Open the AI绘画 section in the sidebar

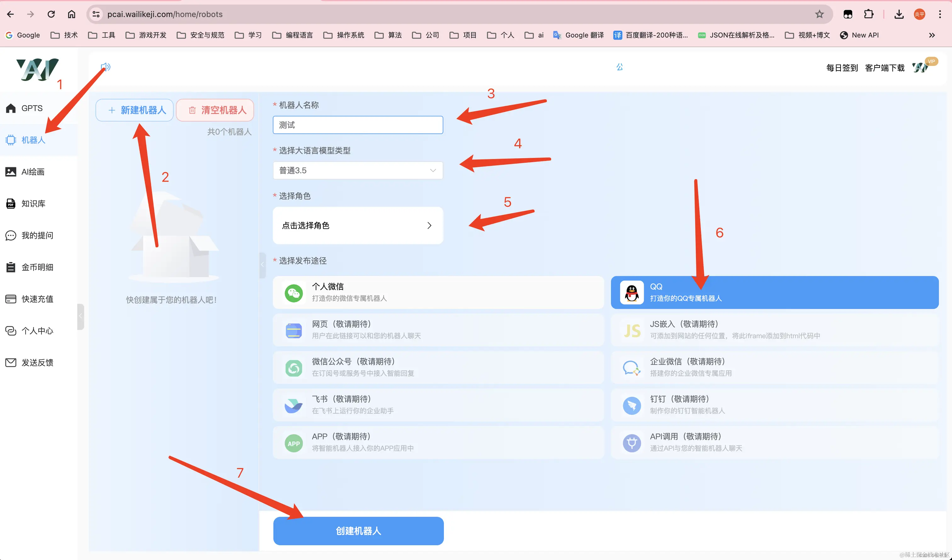pyautogui.click(x=35, y=172)
